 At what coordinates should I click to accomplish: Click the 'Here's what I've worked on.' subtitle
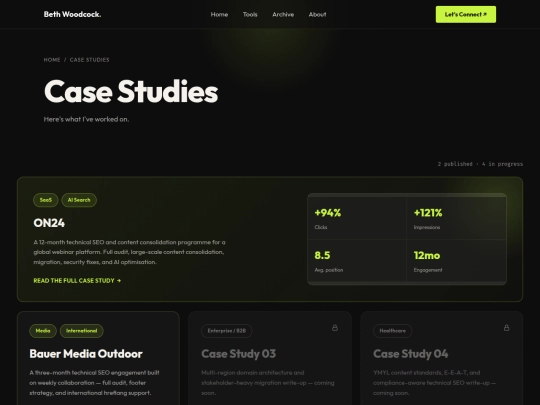86,119
